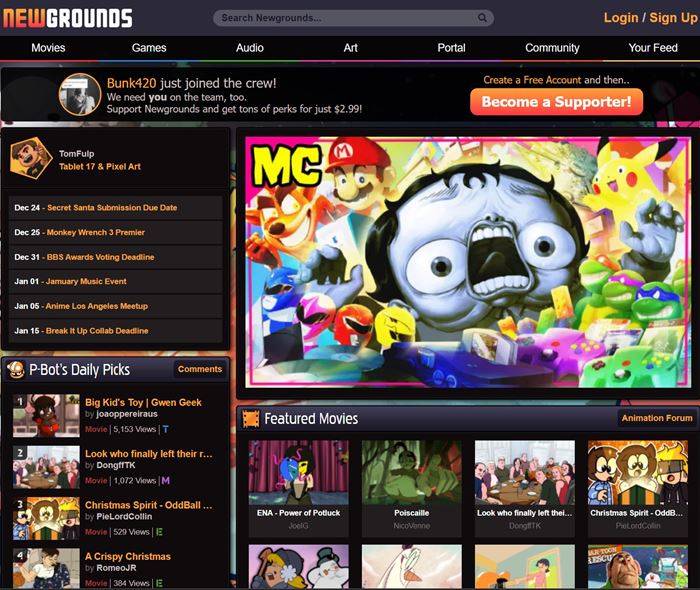
Task: Open Big Kid's Toy thumbnail in Daily Picks
Action: pos(46,415)
